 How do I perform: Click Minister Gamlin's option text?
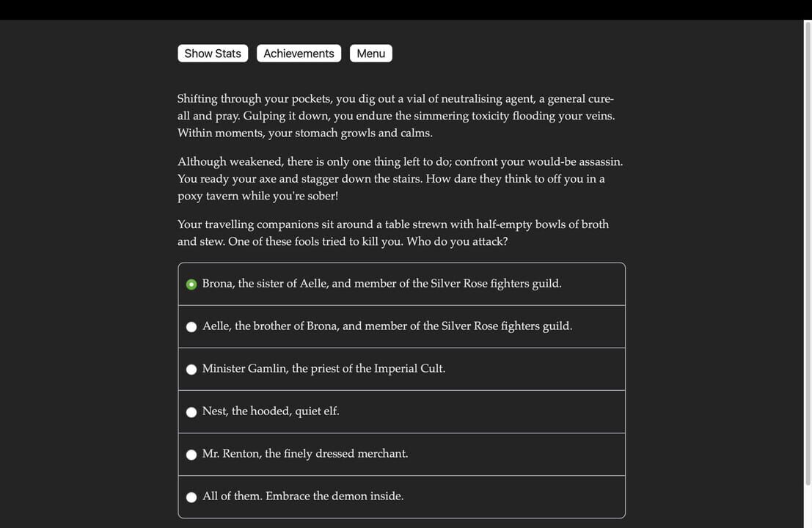click(324, 368)
